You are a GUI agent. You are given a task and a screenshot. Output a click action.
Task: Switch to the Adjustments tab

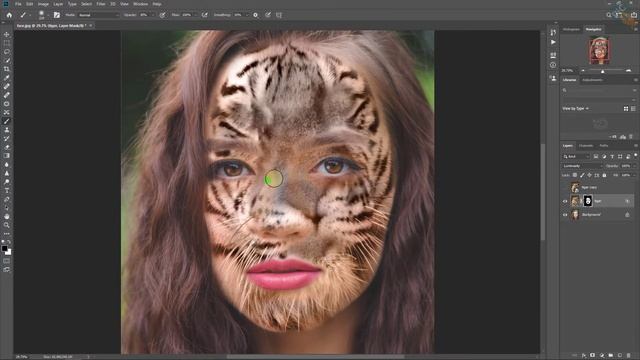[592, 80]
